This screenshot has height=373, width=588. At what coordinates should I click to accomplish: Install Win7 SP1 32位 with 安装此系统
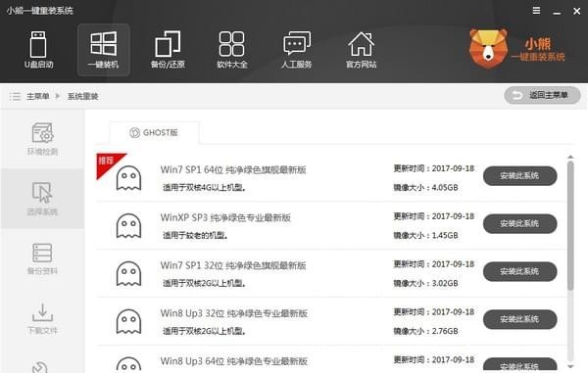click(519, 271)
